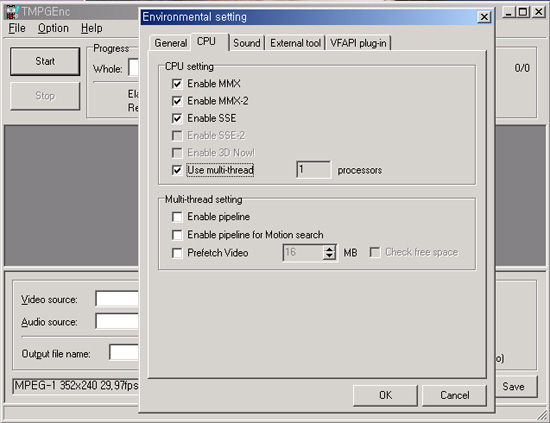Enable pipeline for Motion search checkbox
550x423 pixels.
[177, 235]
